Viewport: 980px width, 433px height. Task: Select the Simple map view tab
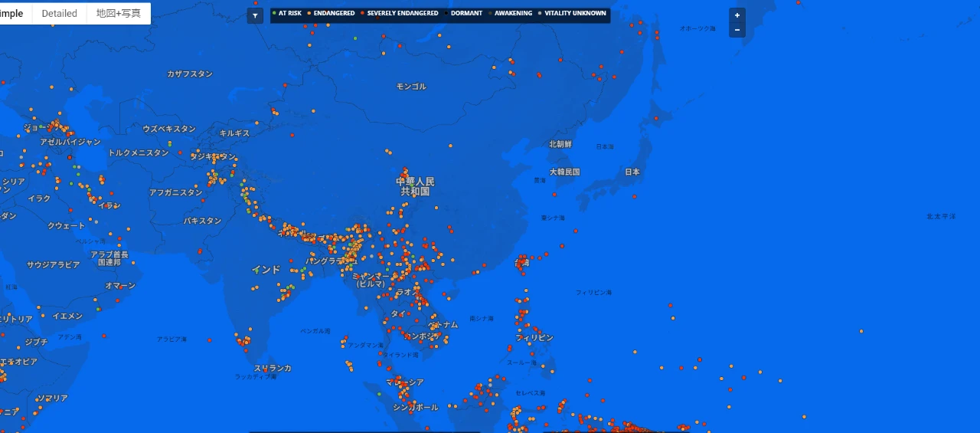click(x=15, y=14)
